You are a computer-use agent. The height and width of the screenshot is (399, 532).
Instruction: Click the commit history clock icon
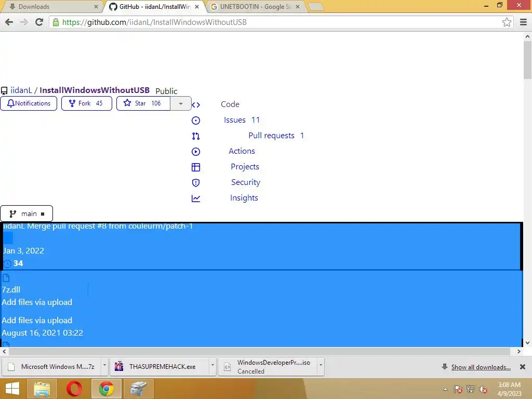point(7,263)
